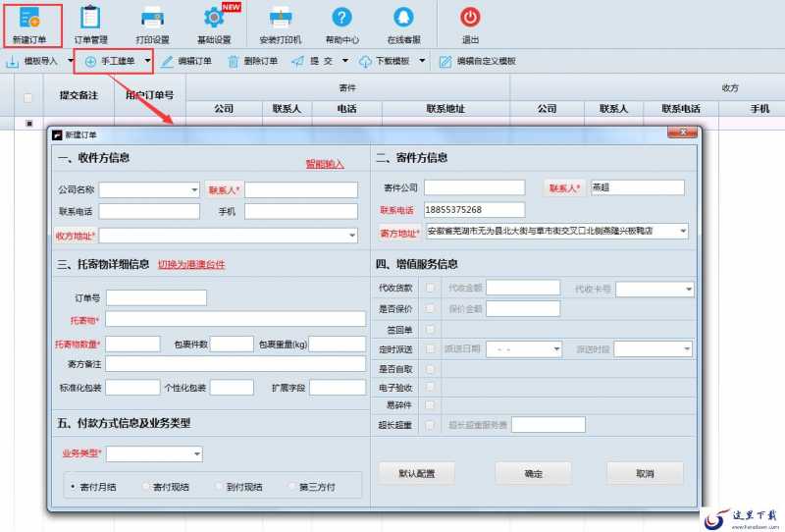The width and height of the screenshot is (785, 532).
Task: Open 派送时段 delivery time slot dropdown
Action: tap(687, 349)
